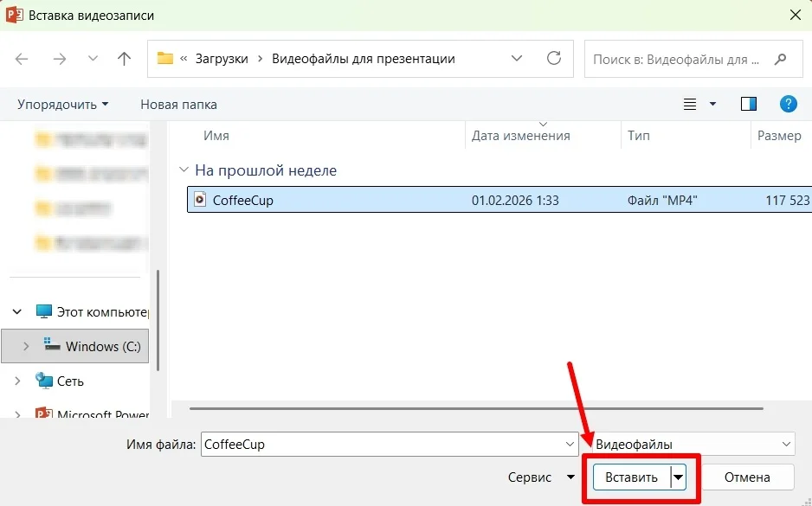This screenshot has width=812, height=506.
Task: Click the vertical scrollbar of navigation pane
Action: (158, 320)
